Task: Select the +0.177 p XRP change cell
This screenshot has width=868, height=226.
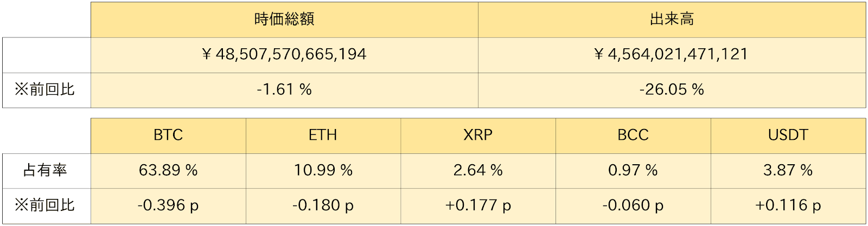Action: tap(478, 205)
